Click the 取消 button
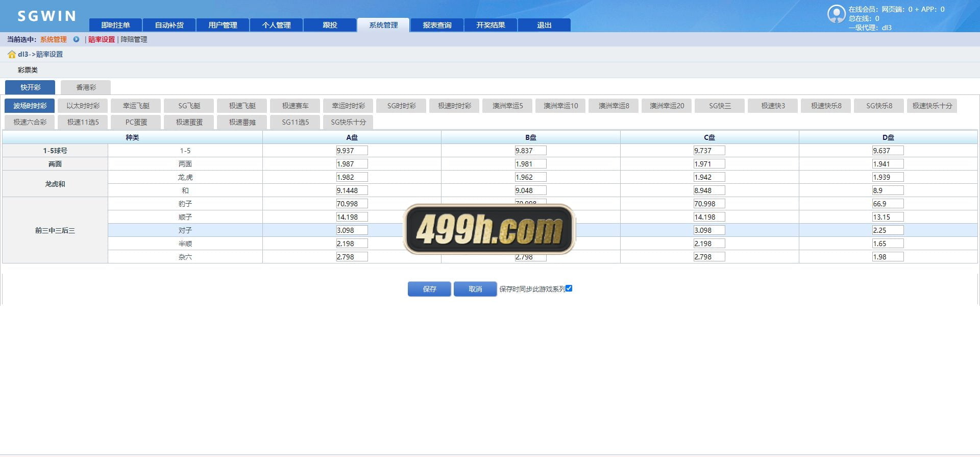Screen dimensions: 980x457 click(475, 289)
